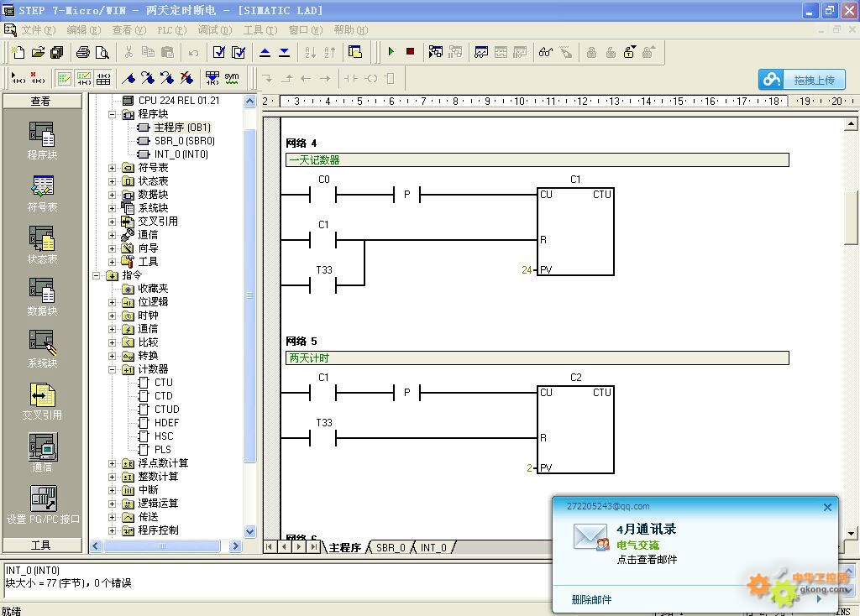The width and height of the screenshot is (860, 616).
Task: Edit the 一天记数器 network comment field
Action: coord(537,160)
